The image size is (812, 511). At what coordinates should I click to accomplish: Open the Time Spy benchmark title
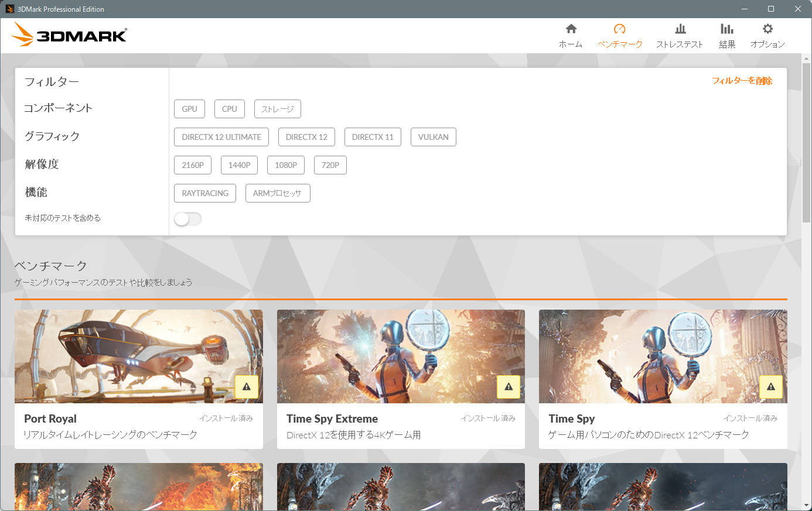[x=572, y=419]
